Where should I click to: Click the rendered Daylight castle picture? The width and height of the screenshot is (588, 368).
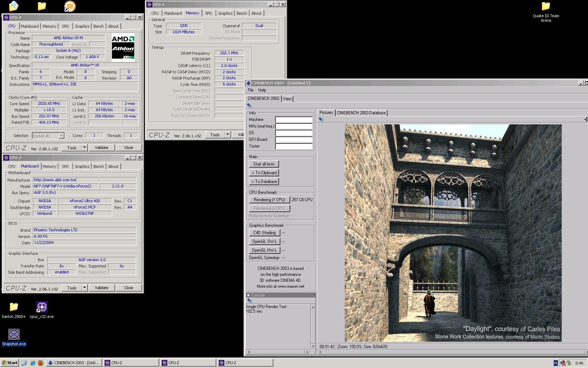coord(453,233)
